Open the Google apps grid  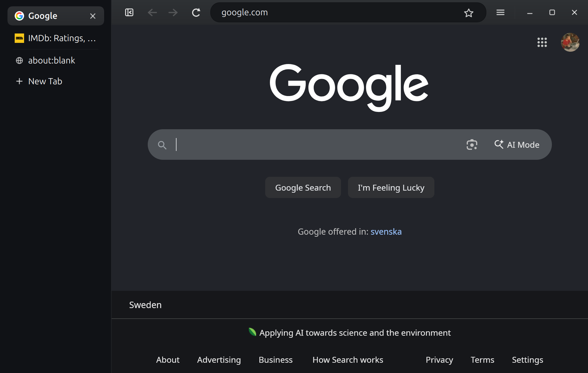point(542,42)
